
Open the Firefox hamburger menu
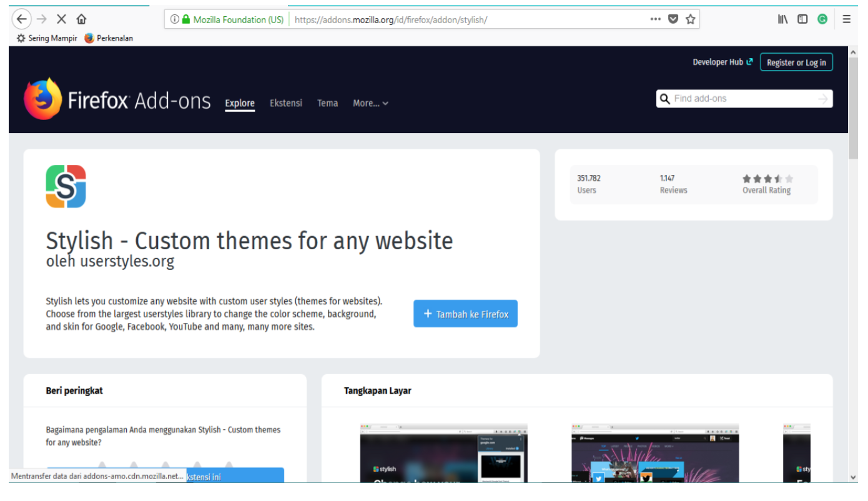846,19
